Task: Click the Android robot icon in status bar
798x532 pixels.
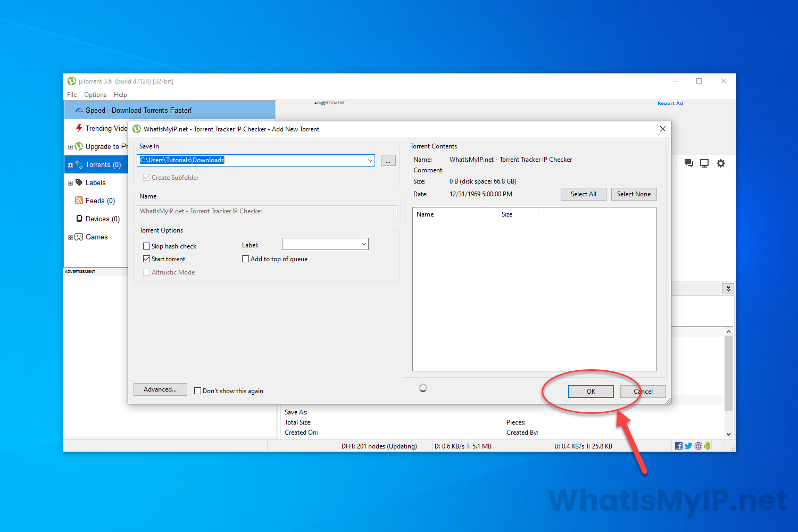Action: (708, 446)
